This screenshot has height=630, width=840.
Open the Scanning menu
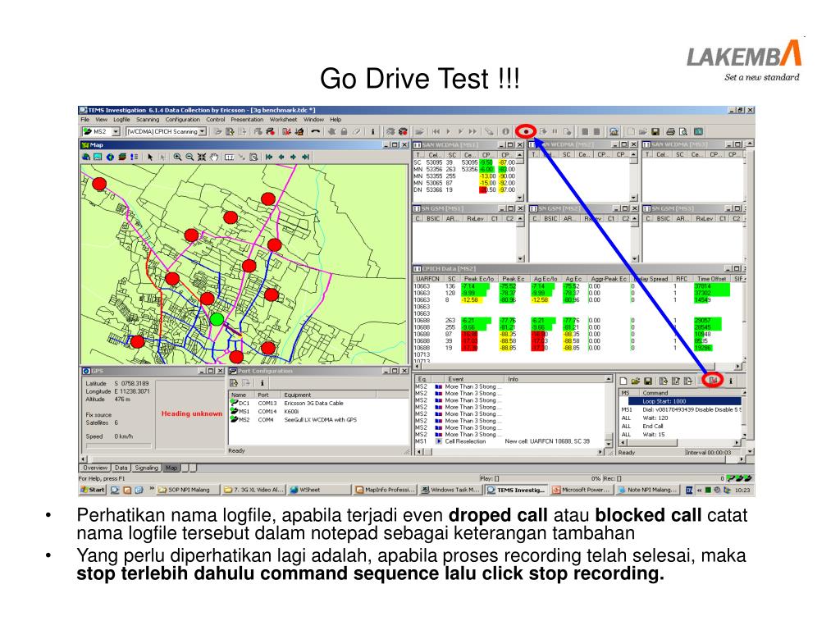coord(148,120)
